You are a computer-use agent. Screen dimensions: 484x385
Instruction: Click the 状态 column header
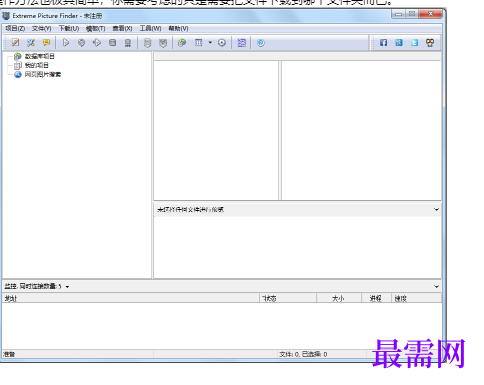[288, 298]
